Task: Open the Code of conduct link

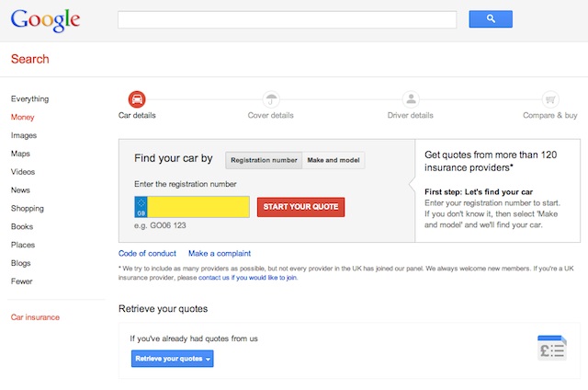Action: point(147,253)
